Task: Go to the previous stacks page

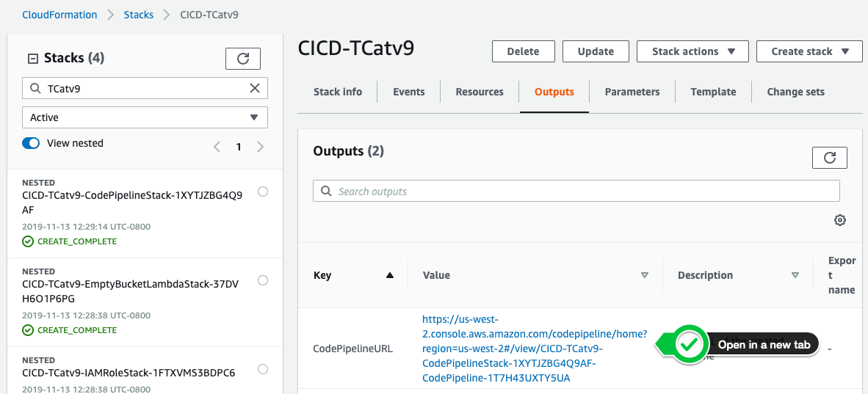Action: point(217,147)
